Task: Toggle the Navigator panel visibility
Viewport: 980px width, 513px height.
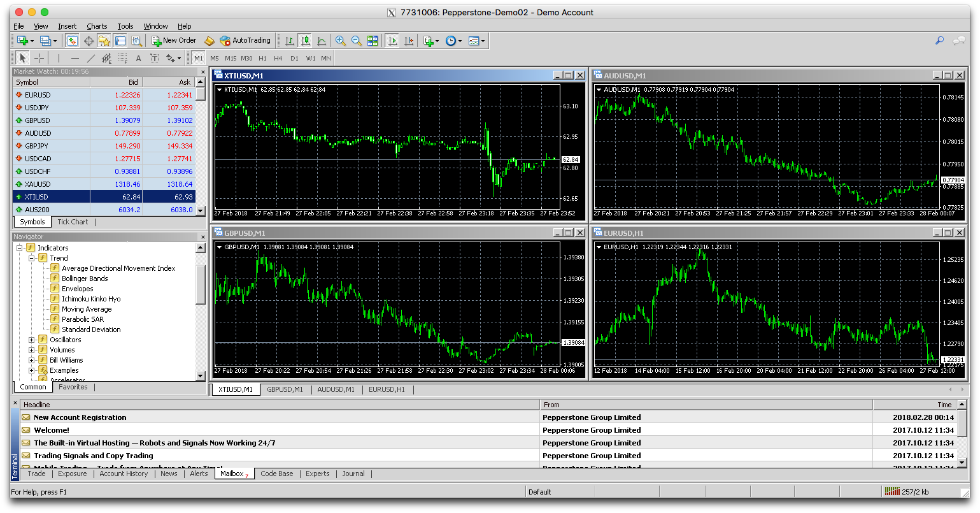Action: [103, 41]
